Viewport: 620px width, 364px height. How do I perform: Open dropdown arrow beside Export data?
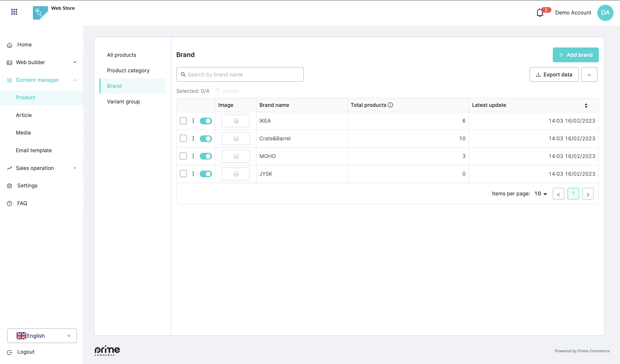[x=589, y=75]
